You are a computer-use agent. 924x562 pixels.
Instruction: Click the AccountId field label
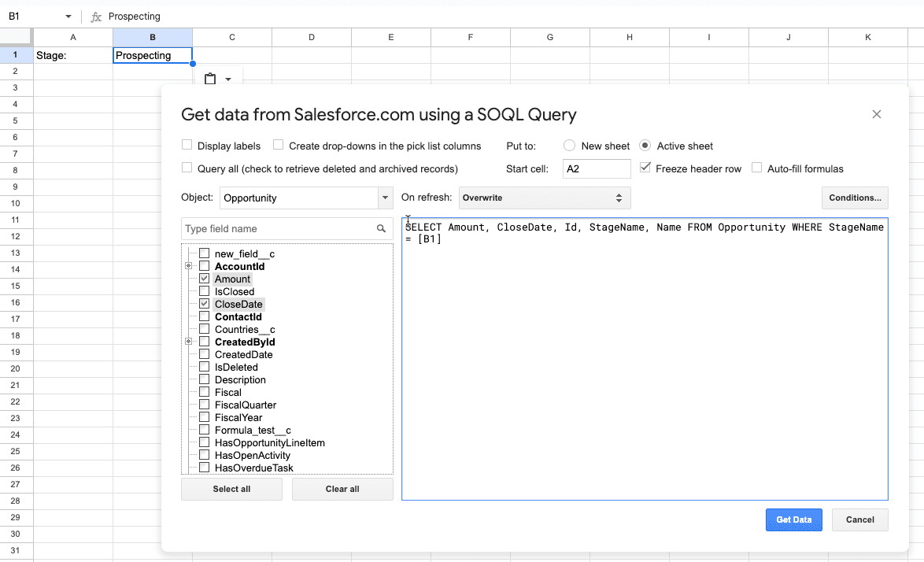pyautogui.click(x=240, y=266)
